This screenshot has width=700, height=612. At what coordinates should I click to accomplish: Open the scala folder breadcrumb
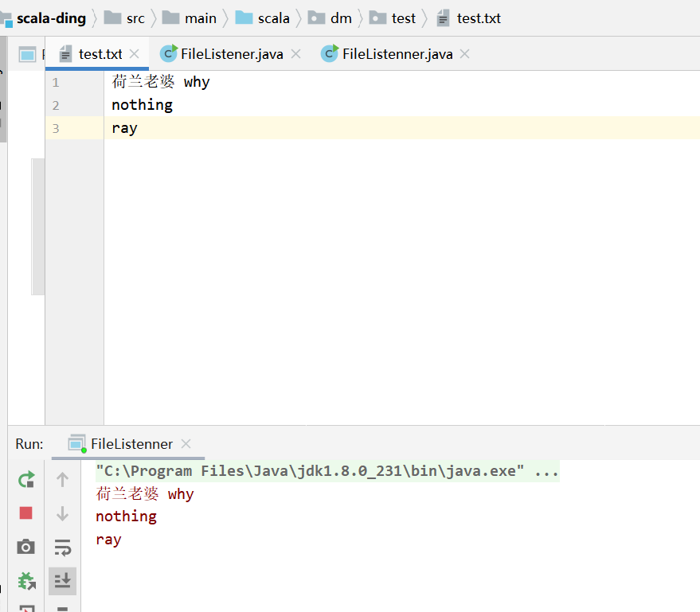263,18
